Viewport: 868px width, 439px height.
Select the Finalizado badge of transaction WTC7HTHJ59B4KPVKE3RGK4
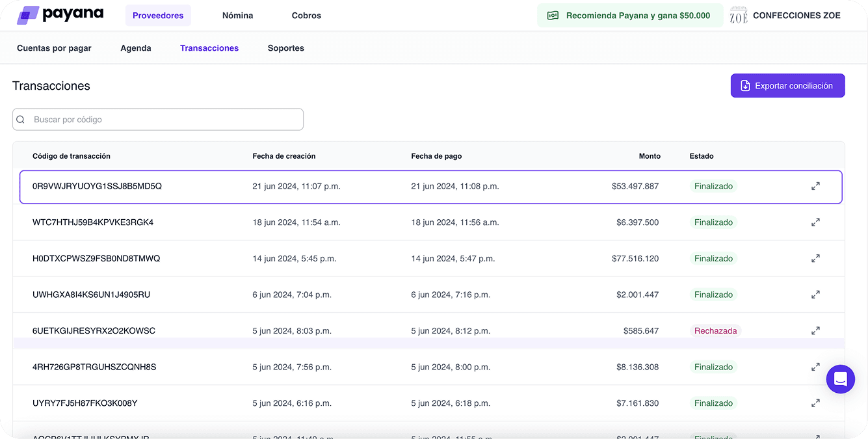coord(713,222)
